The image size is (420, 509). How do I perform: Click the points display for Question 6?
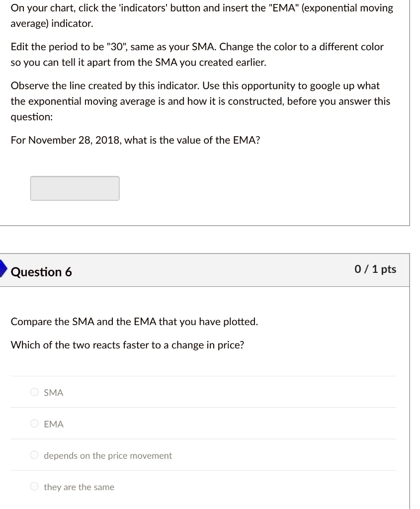tap(375, 269)
